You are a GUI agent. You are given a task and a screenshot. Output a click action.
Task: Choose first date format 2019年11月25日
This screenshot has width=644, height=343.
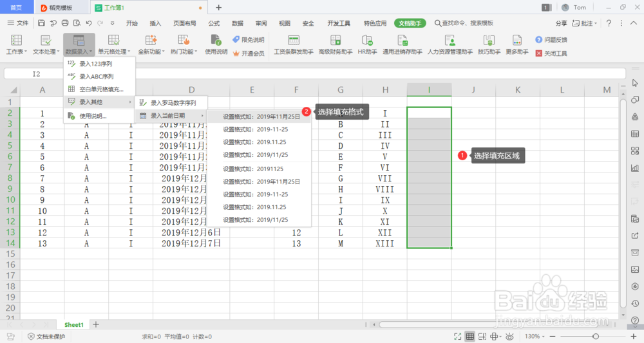pyautogui.click(x=259, y=116)
